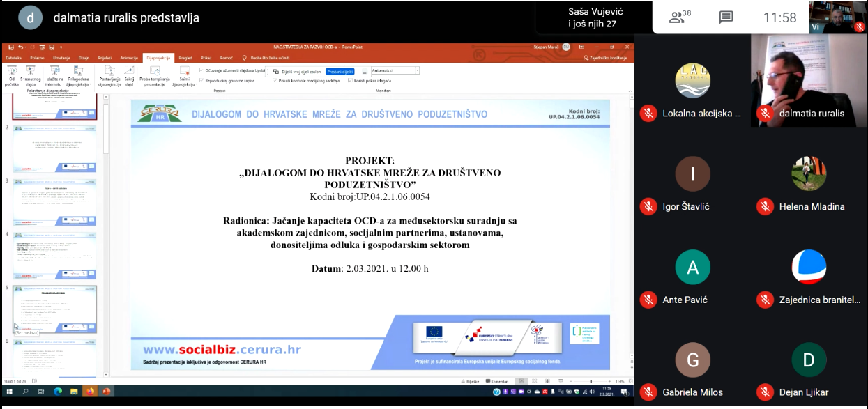Click the Windows search icon in taskbar
This screenshot has height=409, width=868.
(25, 392)
